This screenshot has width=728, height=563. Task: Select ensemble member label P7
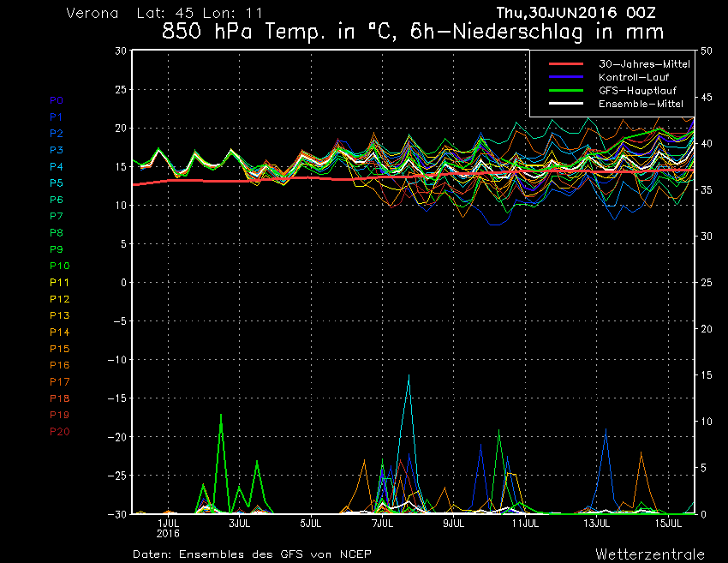point(57,216)
